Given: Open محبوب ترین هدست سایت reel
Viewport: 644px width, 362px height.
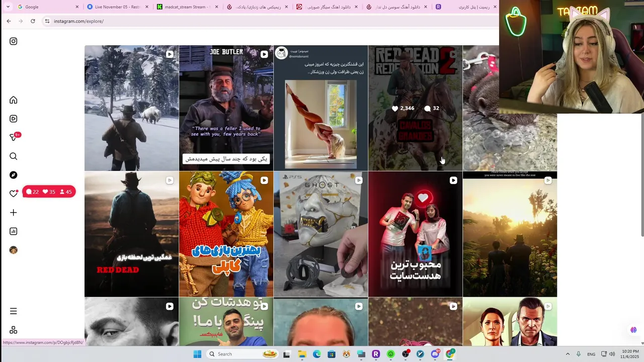Looking at the screenshot, I should pyautogui.click(x=415, y=234).
